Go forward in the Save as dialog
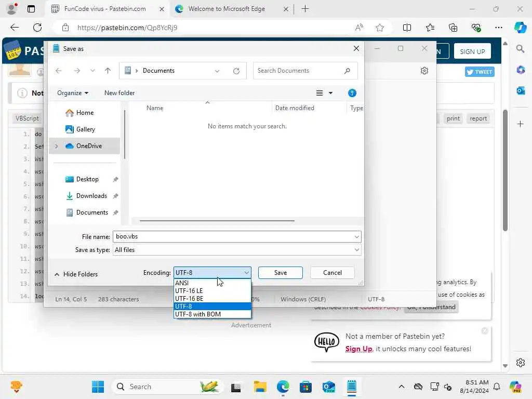Screen dimensions: 532x399 click(77, 71)
